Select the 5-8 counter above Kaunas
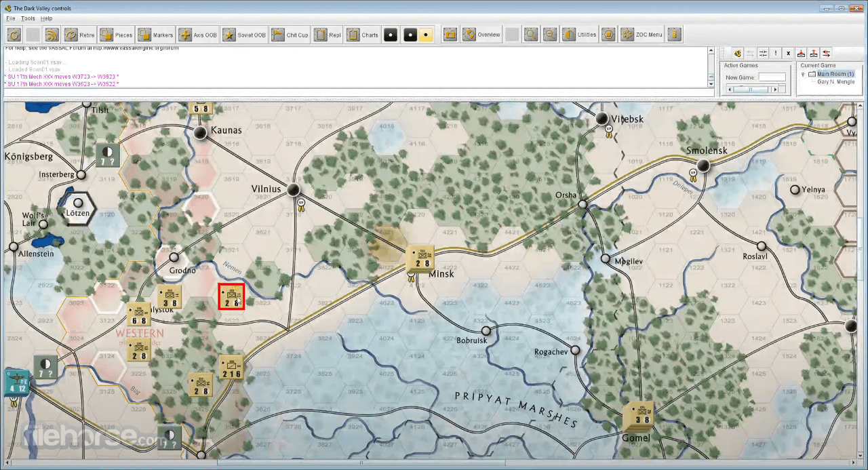 202,106
